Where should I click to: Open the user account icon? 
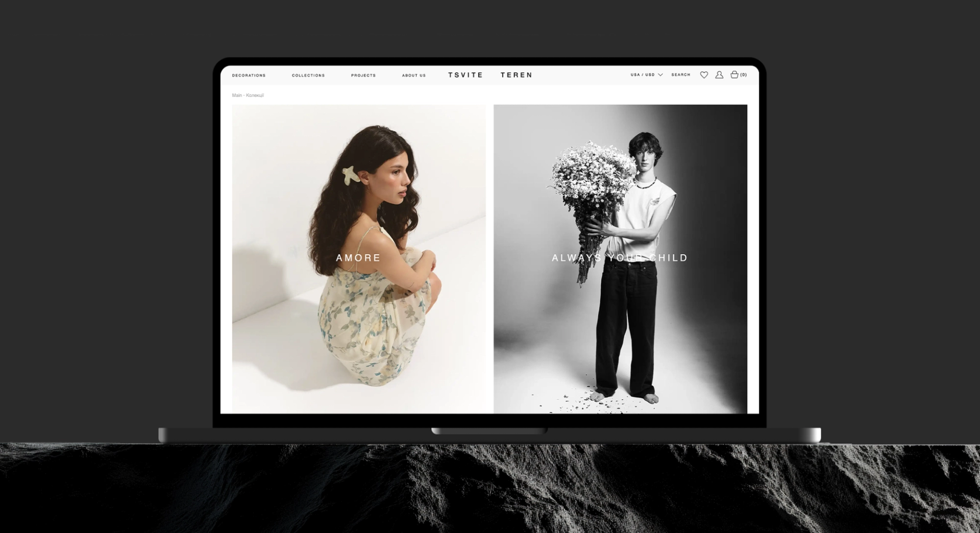tap(719, 75)
